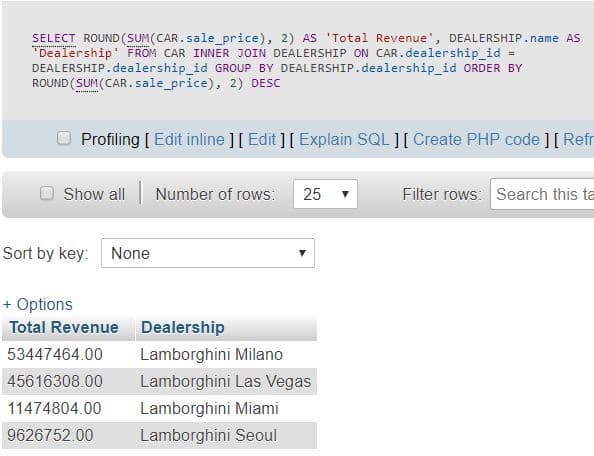Viewport: 594px width, 456px height.
Task: Expand the + Options section
Action: click(x=38, y=305)
